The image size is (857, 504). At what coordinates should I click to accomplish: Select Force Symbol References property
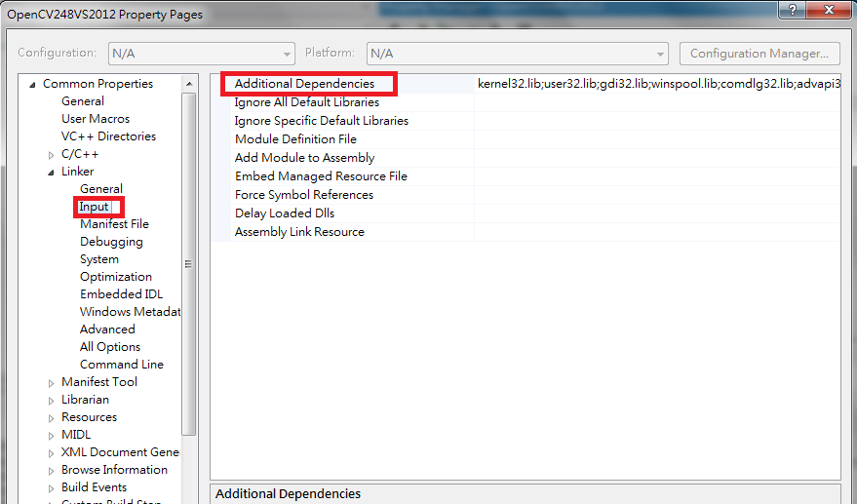(x=304, y=195)
